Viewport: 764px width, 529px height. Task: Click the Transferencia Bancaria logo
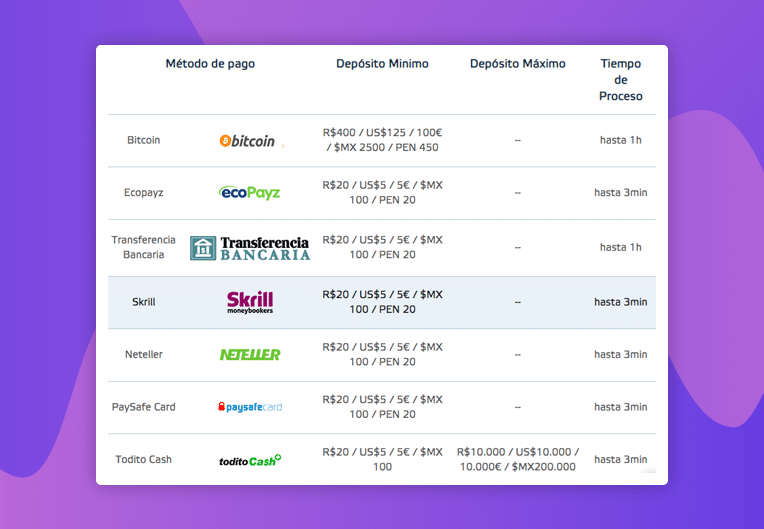[x=250, y=248]
